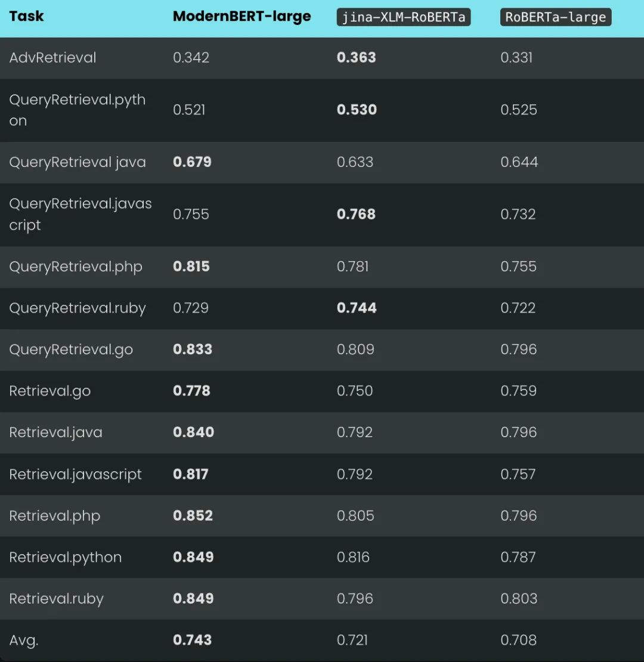Image resolution: width=644 pixels, height=662 pixels.
Task: Click average 0.721 in the Avg. row
Action: pyautogui.click(x=352, y=639)
